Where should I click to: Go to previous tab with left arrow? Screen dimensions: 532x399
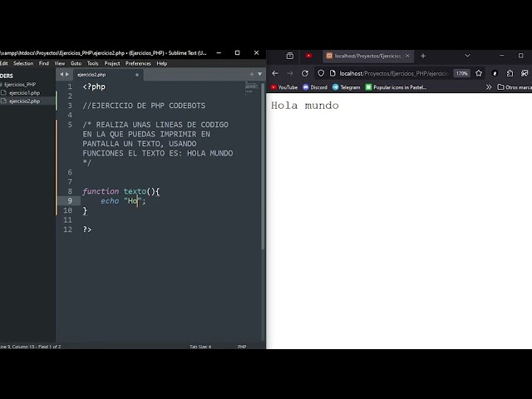[62, 74]
